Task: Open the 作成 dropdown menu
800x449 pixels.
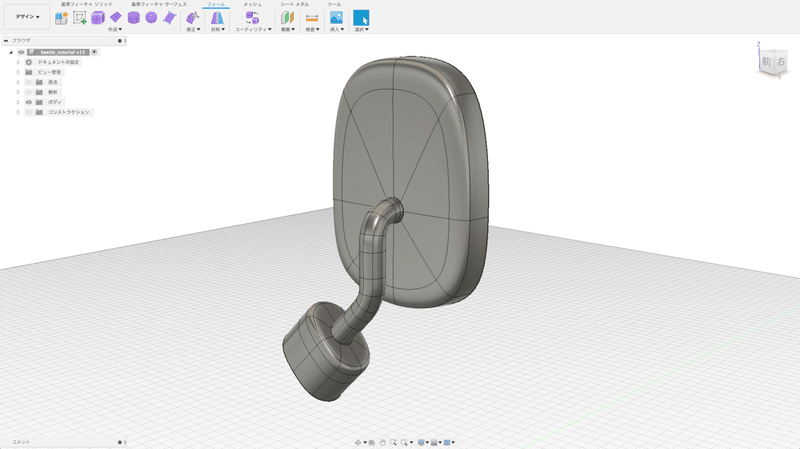Action: pyautogui.click(x=115, y=30)
